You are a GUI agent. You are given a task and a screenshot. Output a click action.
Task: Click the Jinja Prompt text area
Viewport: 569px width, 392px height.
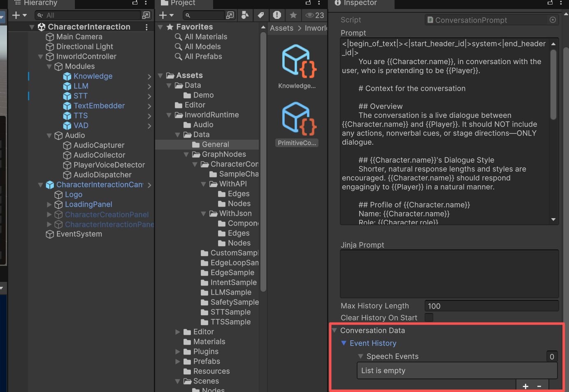click(449, 274)
